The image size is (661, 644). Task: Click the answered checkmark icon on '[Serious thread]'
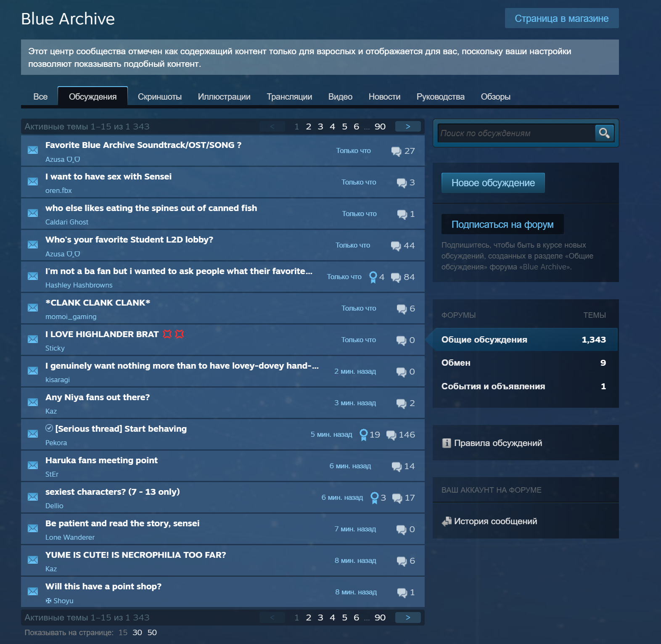point(49,428)
